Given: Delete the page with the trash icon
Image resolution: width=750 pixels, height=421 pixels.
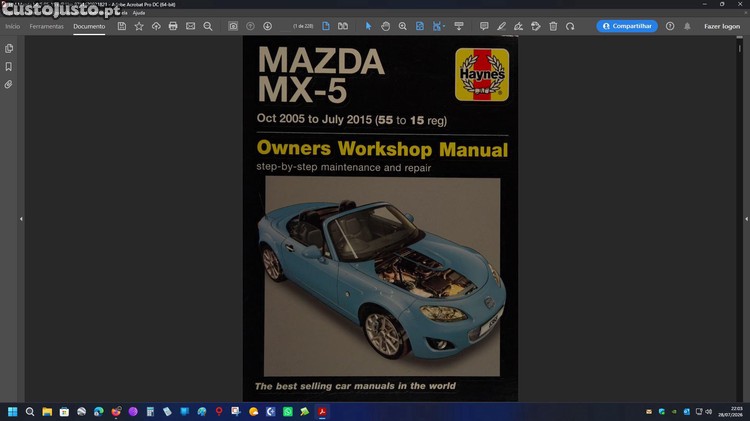Looking at the screenshot, I should [x=553, y=26].
